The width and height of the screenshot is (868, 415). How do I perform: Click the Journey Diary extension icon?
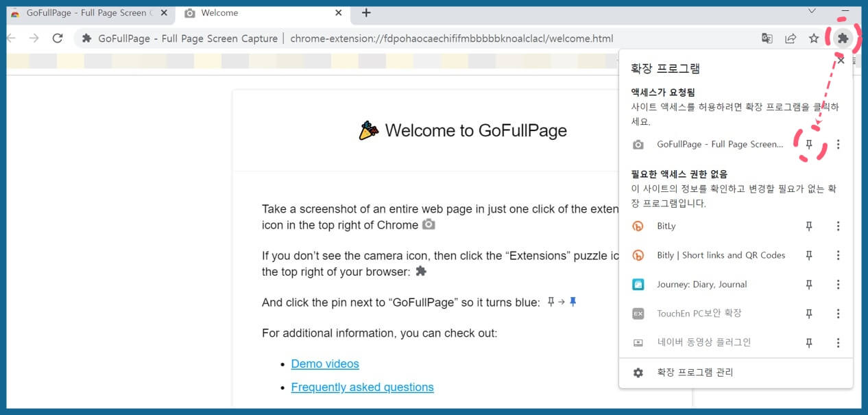(638, 285)
